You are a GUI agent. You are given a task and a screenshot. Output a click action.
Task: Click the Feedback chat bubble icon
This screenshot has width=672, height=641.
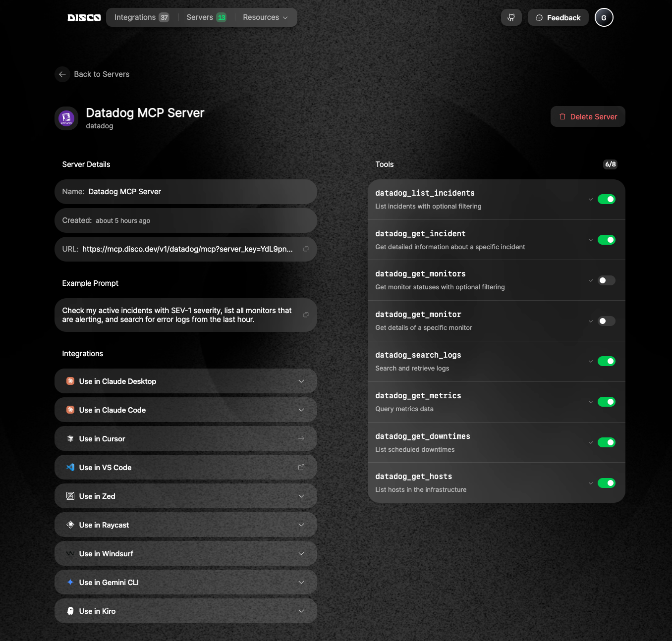539,18
